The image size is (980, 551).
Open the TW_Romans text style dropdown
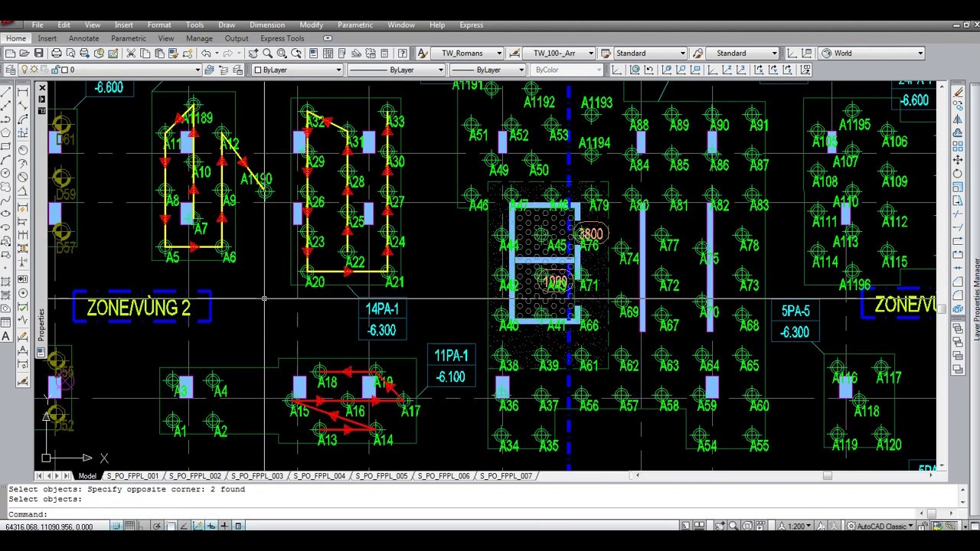499,53
